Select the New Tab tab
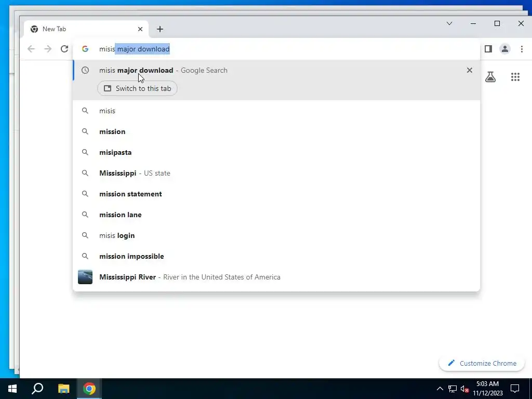This screenshot has width=532, height=399. (86, 29)
